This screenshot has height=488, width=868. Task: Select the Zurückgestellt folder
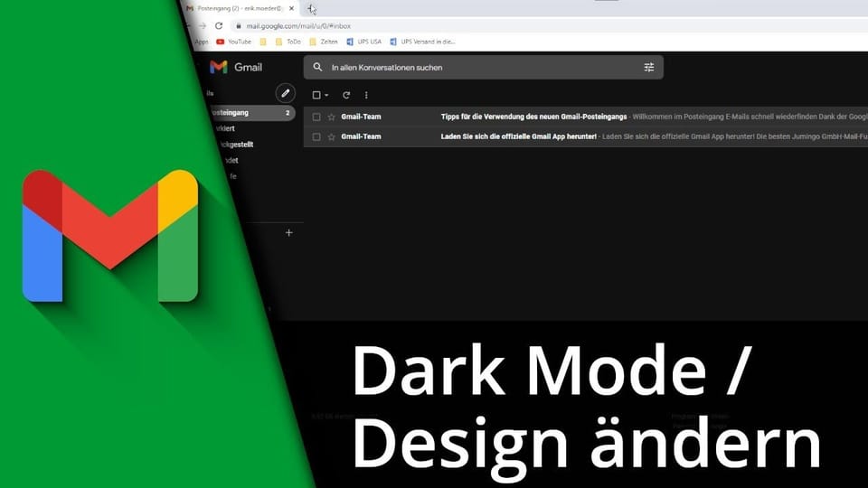235,145
